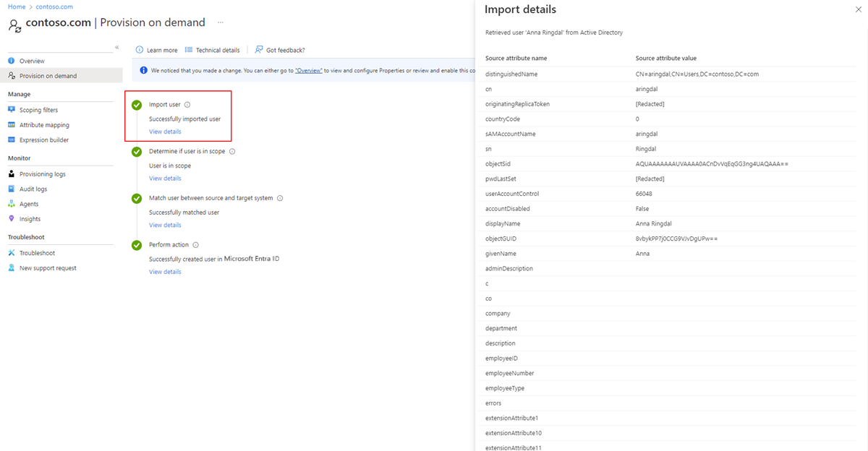View details under Import user
The height and width of the screenshot is (451, 868).
point(165,132)
